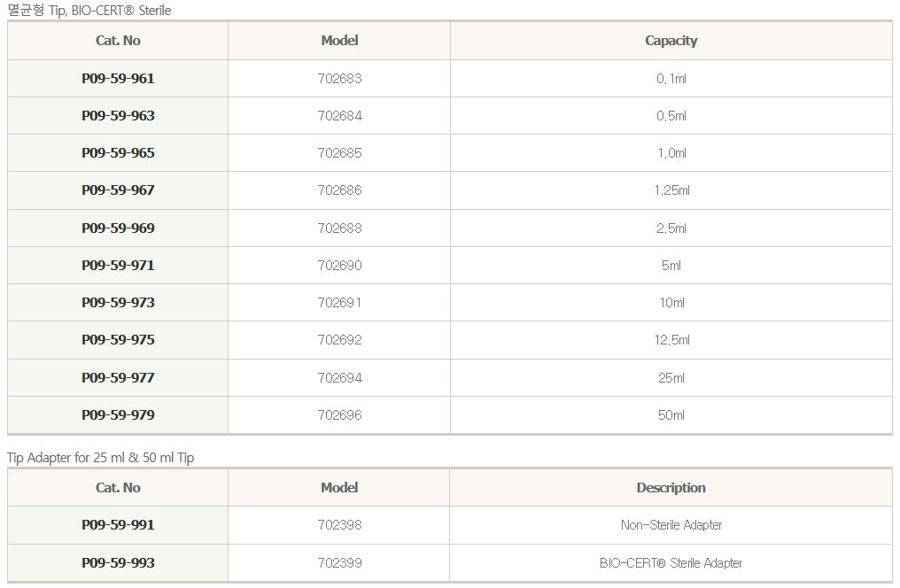Select the BIO-CERT® Sterile Adapter description
The image size is (900, 588).
click(671, 563)
